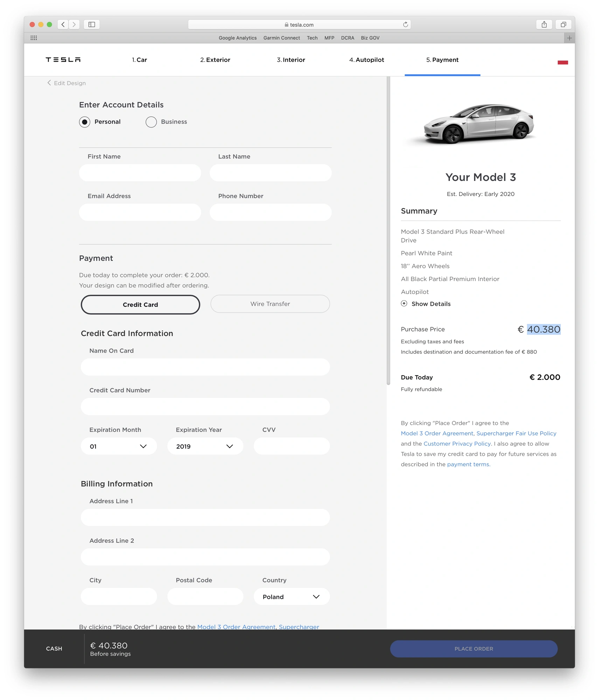This screenshot has width=599, height=700.
Task: Open the Expiration Month dropdown
Action: click(x=119, y=446)
